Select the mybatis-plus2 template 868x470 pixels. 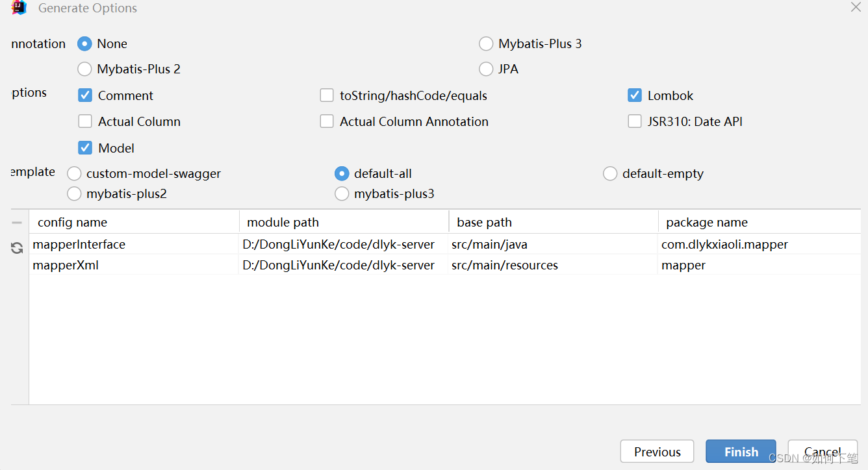(x=74, y=193)
